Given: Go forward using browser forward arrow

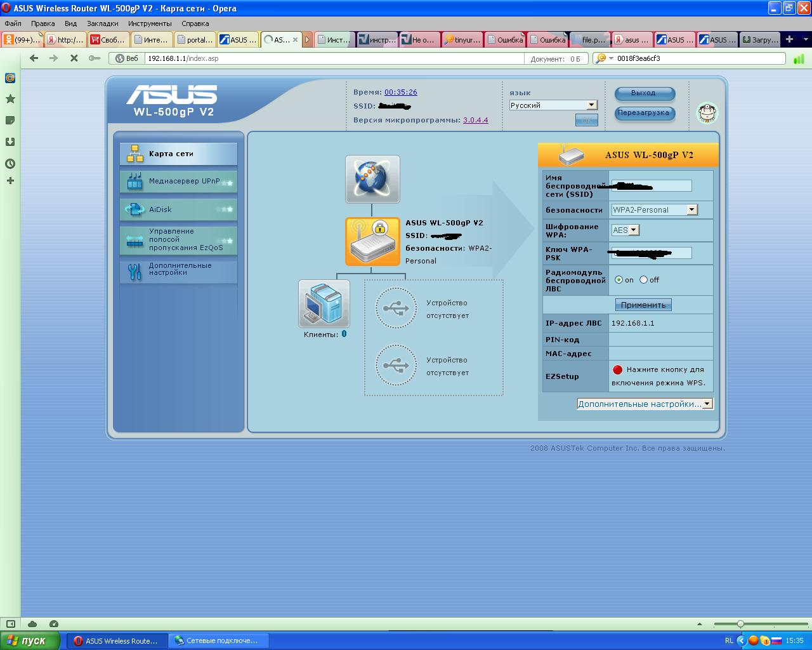Looking at the screenshot, I should (x=54, y=58).
